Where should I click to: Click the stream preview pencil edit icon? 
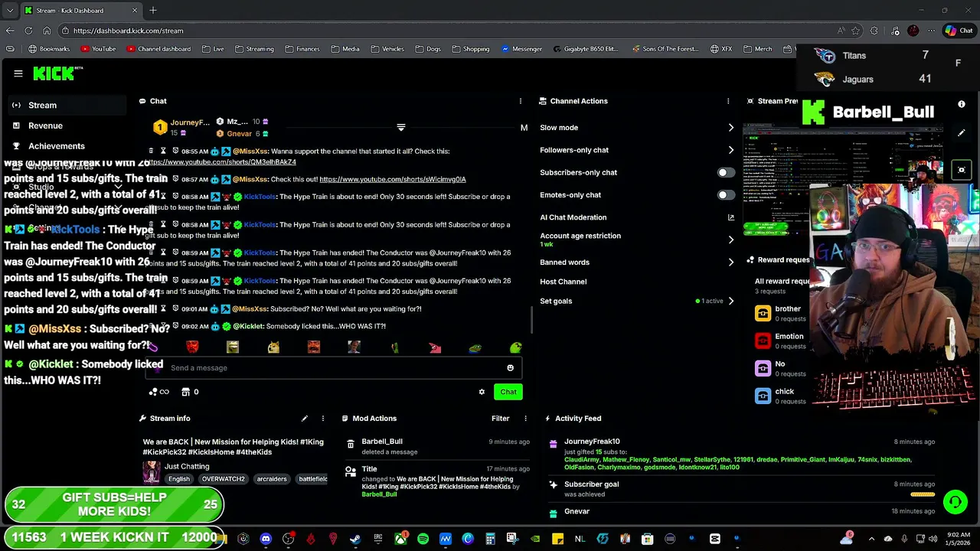click(x=962, y=133)
